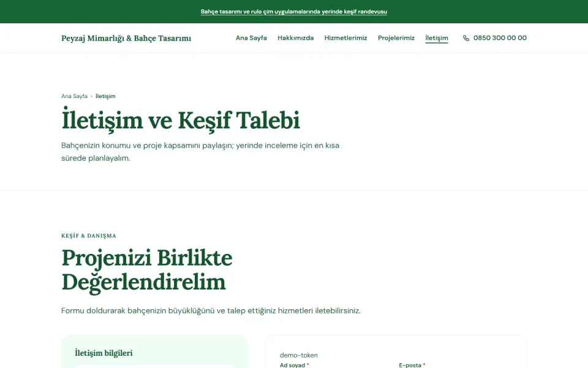The width and height of the screenshot is (588, 368).
Task: Select the İletişim navigation item
Action: [x=437, y=38]
